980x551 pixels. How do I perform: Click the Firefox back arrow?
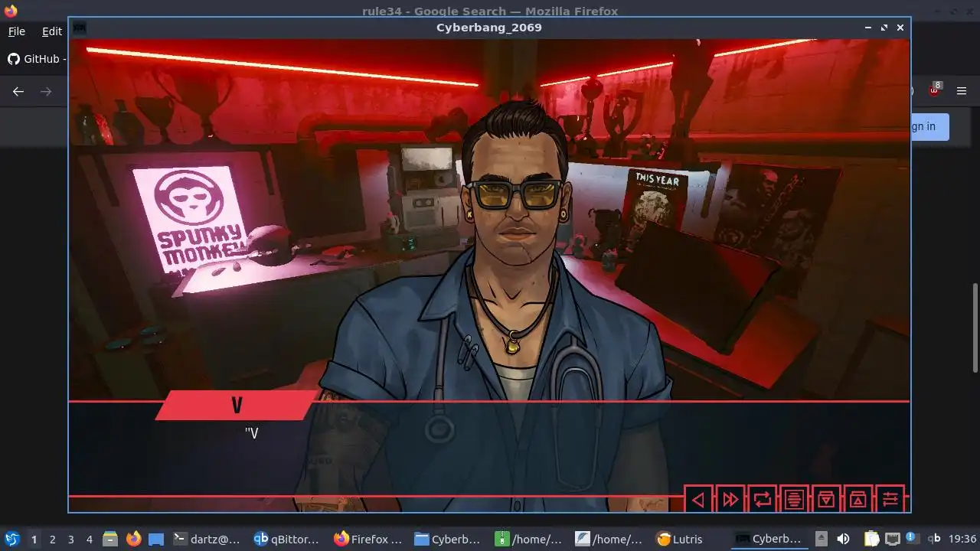pyautogui.click(x=18, y=91)
